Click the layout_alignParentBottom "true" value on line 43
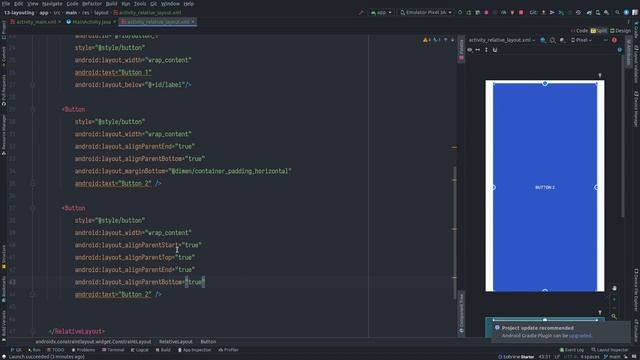This screenshot has width=640, height=360. coord(195,282)
